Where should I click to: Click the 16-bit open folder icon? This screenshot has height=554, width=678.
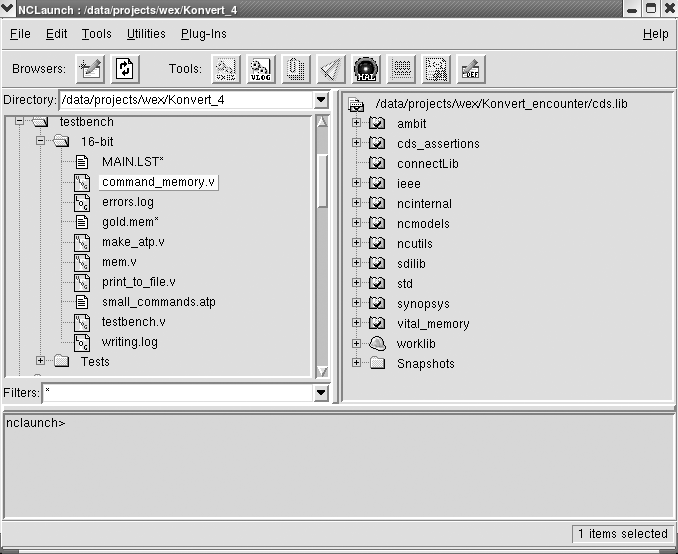tap(61, 141)
